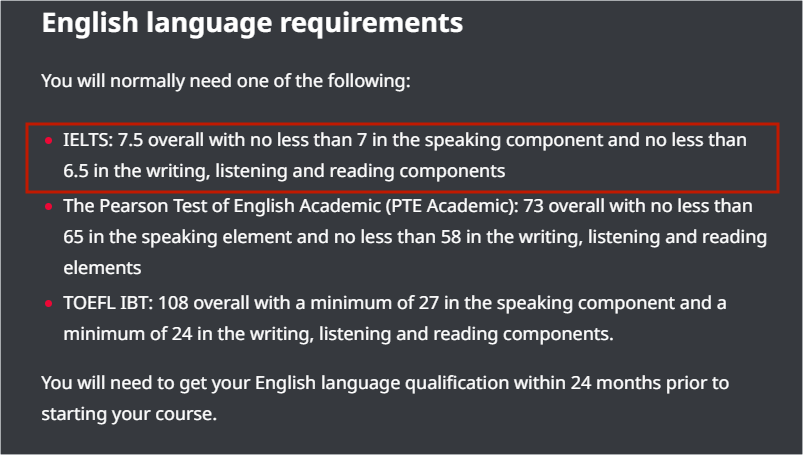Click the 'starting your course.' line

coord(129,414)
